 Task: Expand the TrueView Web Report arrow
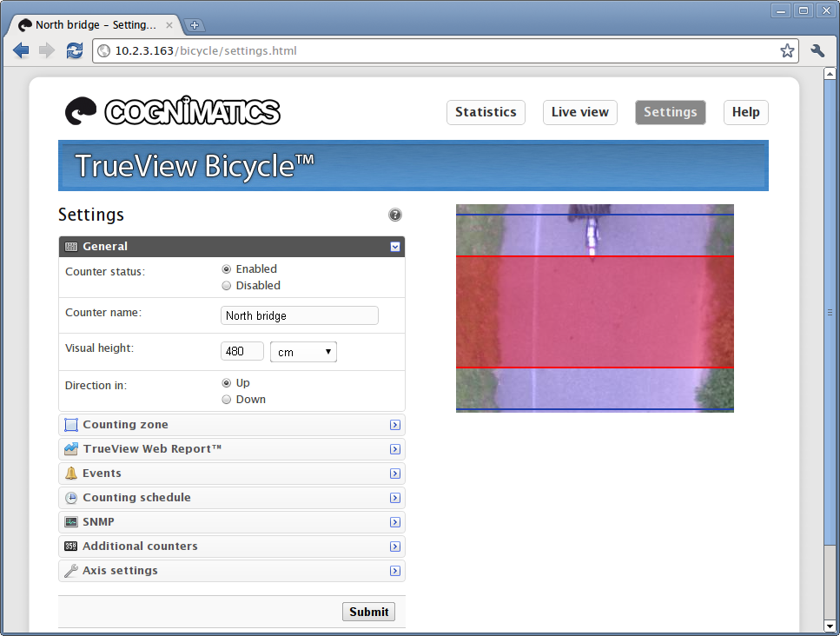[395, 449]
